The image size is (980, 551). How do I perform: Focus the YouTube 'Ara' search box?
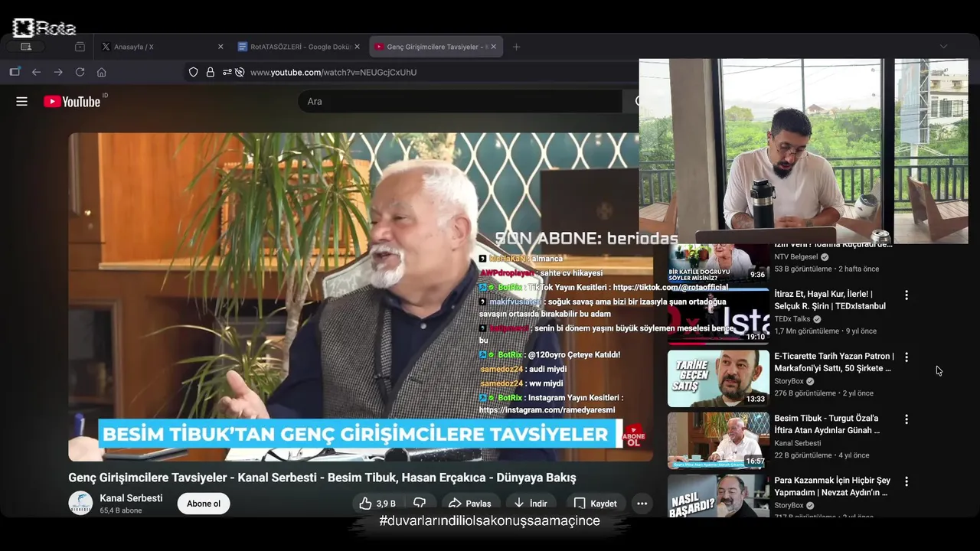click(459, 101)
